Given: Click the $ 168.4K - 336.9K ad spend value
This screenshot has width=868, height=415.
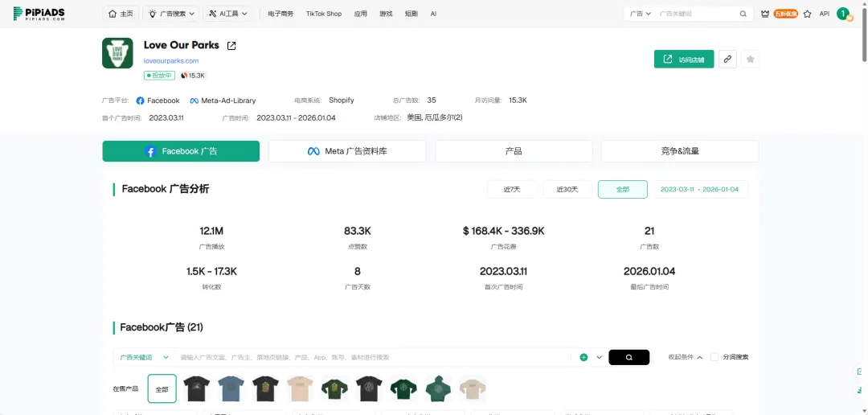Looking at the screenshot, I should point(504,231).
